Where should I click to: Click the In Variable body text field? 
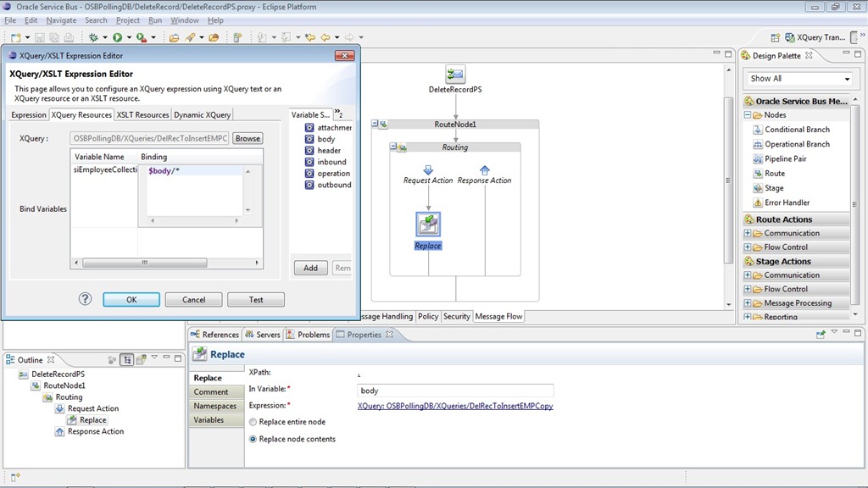click(x=455, y=391)
